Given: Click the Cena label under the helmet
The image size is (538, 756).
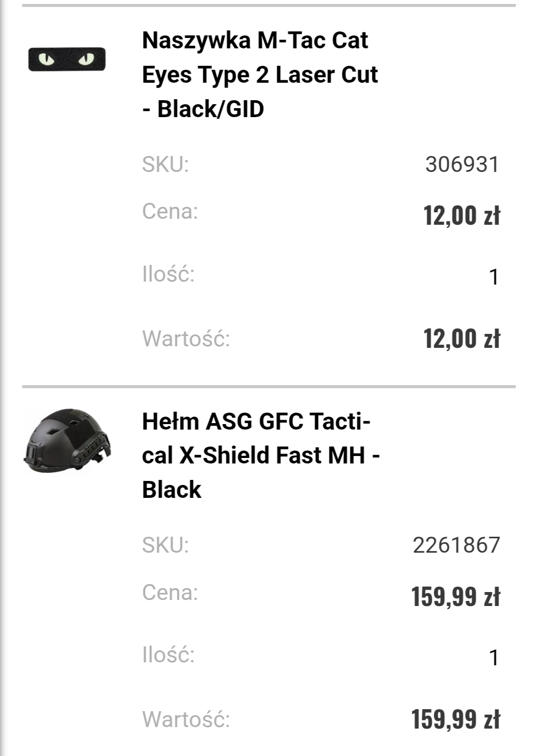Looking at the screenshot, I should coord(170,593).
